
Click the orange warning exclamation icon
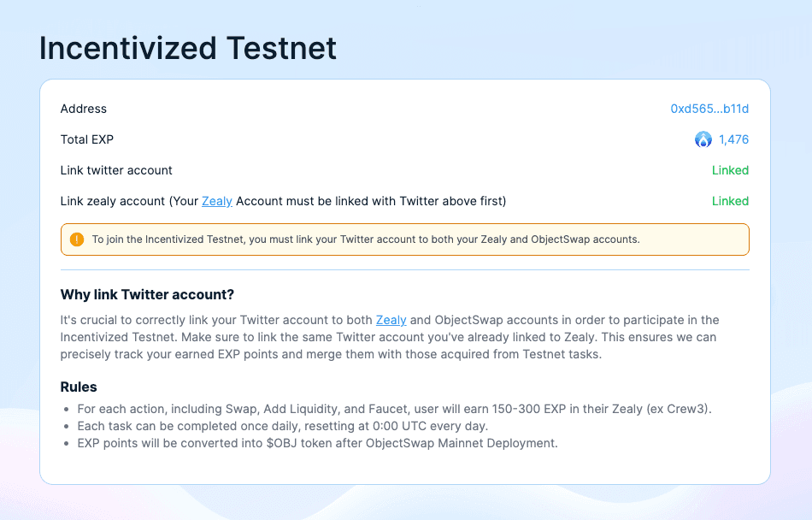click(77, 239)
